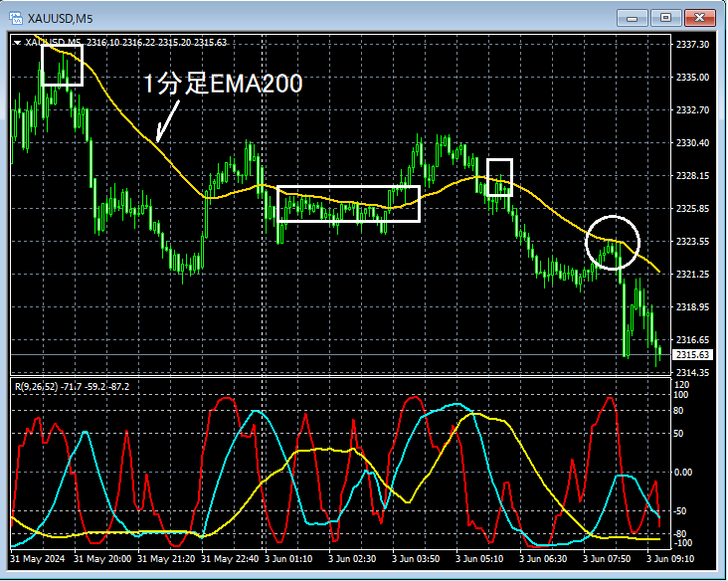Click the 2337.30 price scale label
Image resolution: width=728 pixels, height=581 pixels.
pyautogui.click(x=693, y=44)
